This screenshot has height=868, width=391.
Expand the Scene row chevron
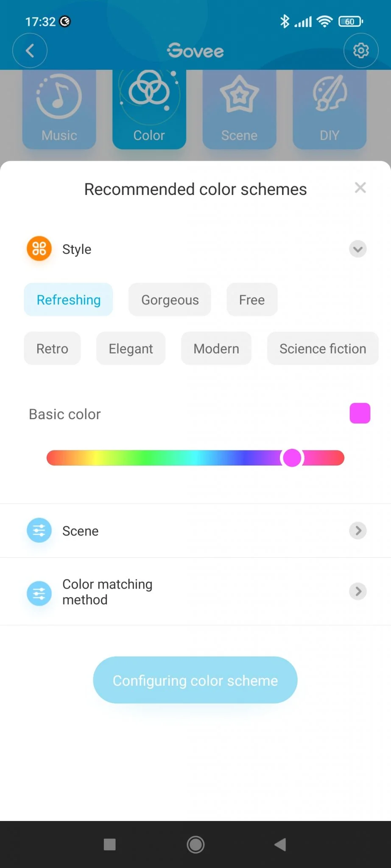click(358, 531)
